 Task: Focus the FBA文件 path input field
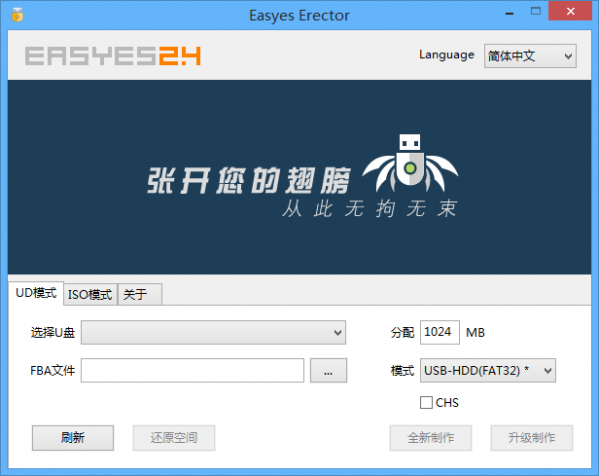click(x=192, y=370)
